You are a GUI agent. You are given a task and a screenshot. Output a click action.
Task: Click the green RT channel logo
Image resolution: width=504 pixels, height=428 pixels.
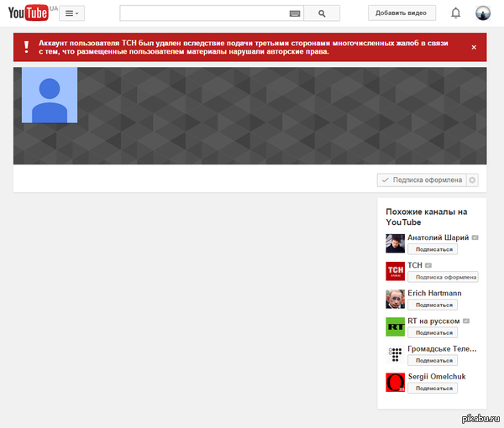click(x=395, y=326)
